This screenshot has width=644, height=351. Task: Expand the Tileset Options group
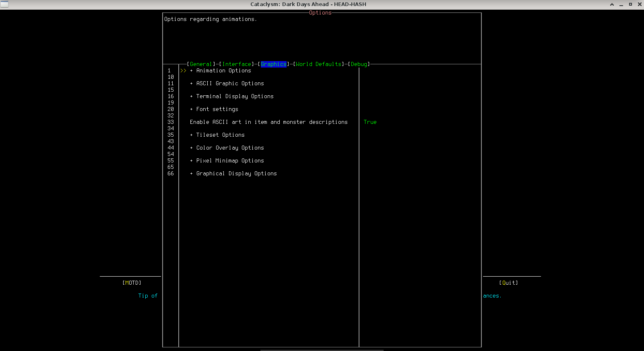[x=220, y=135]
